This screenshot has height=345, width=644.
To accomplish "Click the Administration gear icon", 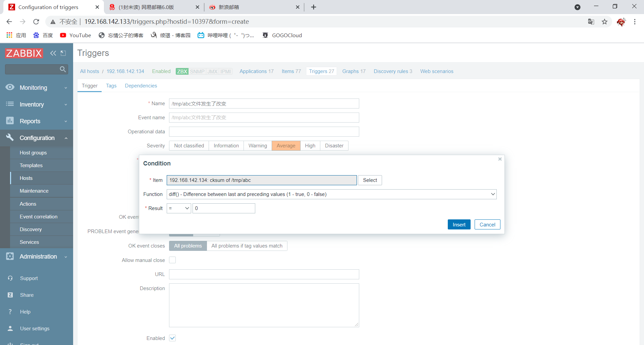I will (x=10, y=256).
